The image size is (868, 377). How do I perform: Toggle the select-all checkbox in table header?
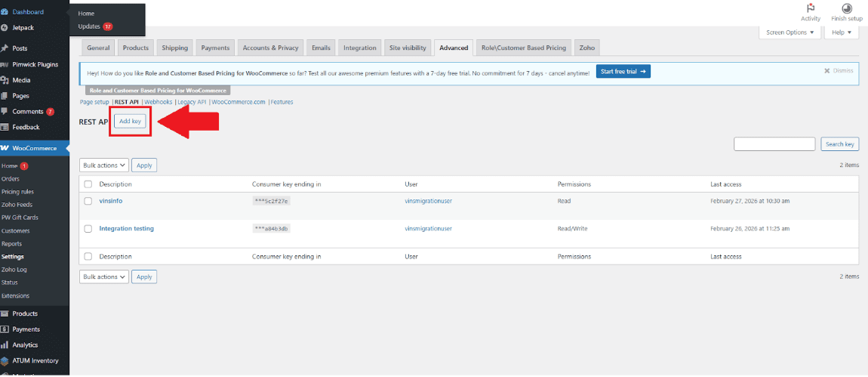tap(88, 184)
